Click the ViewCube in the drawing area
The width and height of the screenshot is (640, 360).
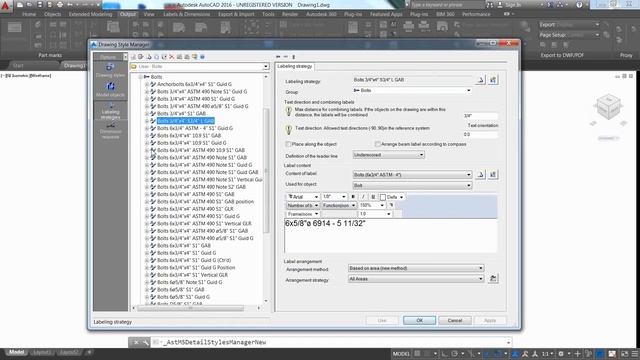click(608, 107)
